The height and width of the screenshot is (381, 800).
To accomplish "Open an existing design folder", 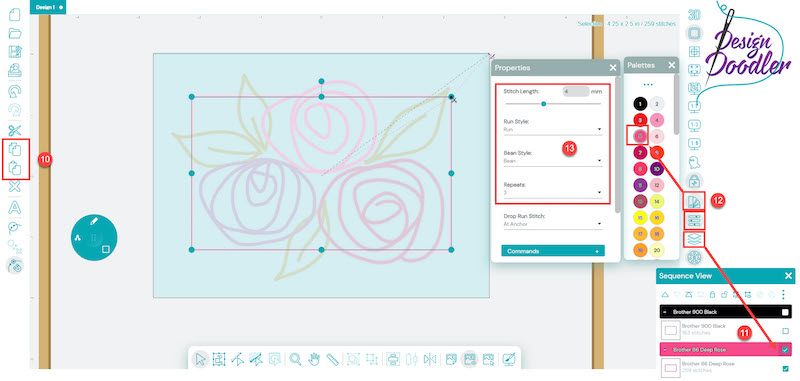I will pyautogui.click(x=15, y=33).
